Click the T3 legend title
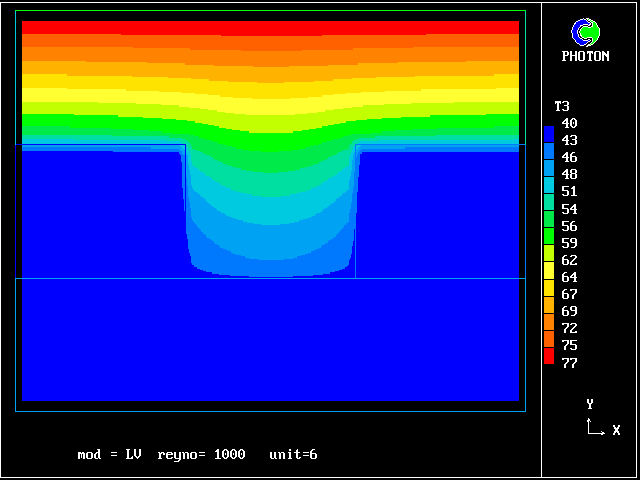The image size is (640, 480). click(562, 106)
